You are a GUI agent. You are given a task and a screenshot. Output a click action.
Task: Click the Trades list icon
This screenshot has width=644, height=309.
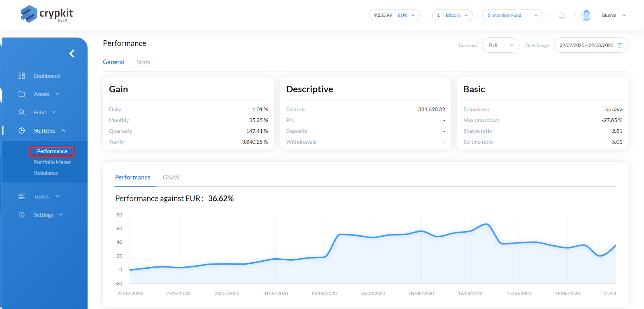(x=22, y=196)
